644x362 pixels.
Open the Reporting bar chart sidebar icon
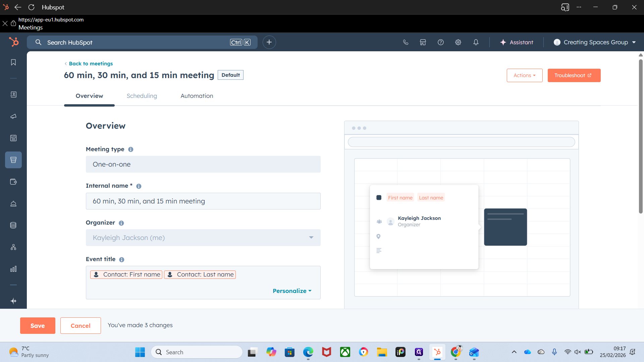(x=13, y=269)
